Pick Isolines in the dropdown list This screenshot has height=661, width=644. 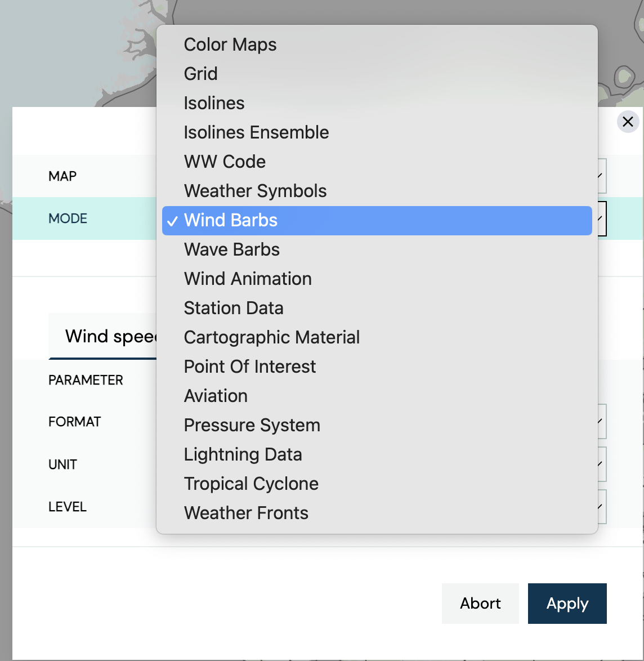coord(214,103)
